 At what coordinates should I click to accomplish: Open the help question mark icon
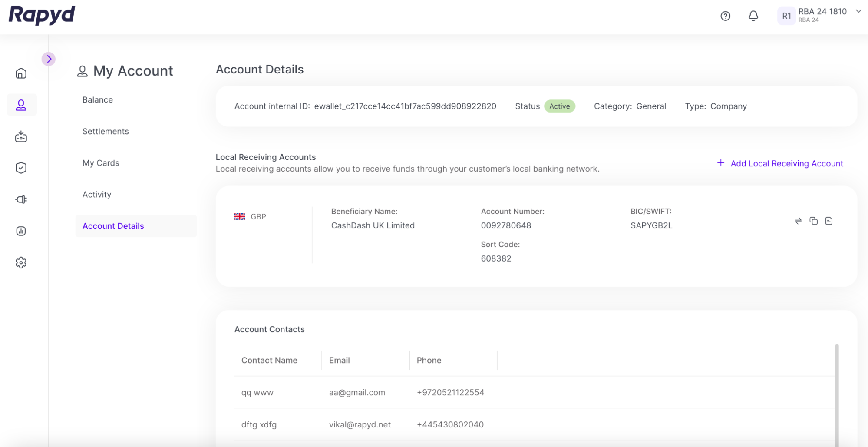725,16
